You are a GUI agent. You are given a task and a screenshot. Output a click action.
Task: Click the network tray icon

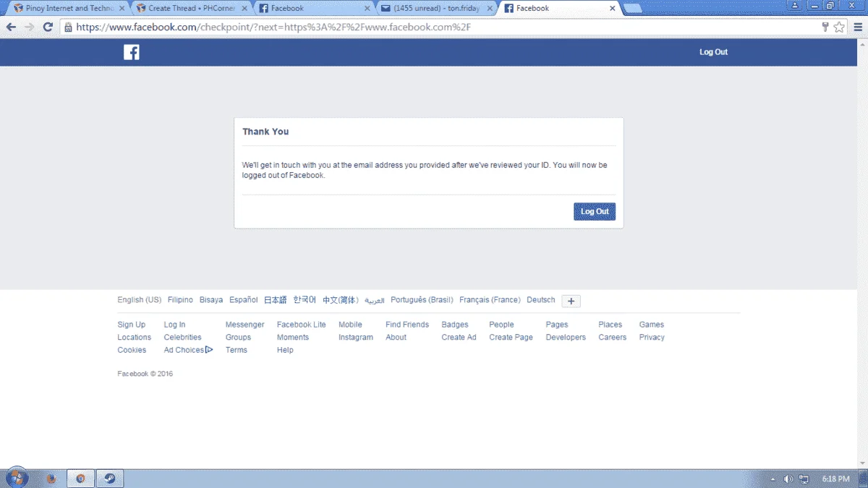coord(804,479)
